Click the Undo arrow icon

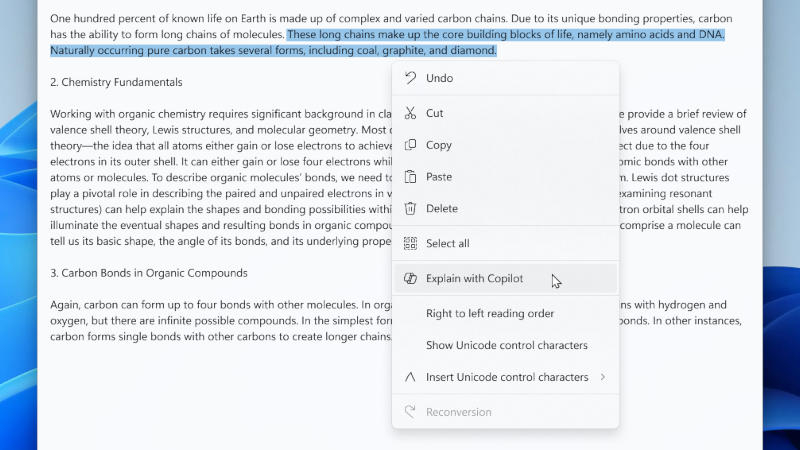coord(410,78)
